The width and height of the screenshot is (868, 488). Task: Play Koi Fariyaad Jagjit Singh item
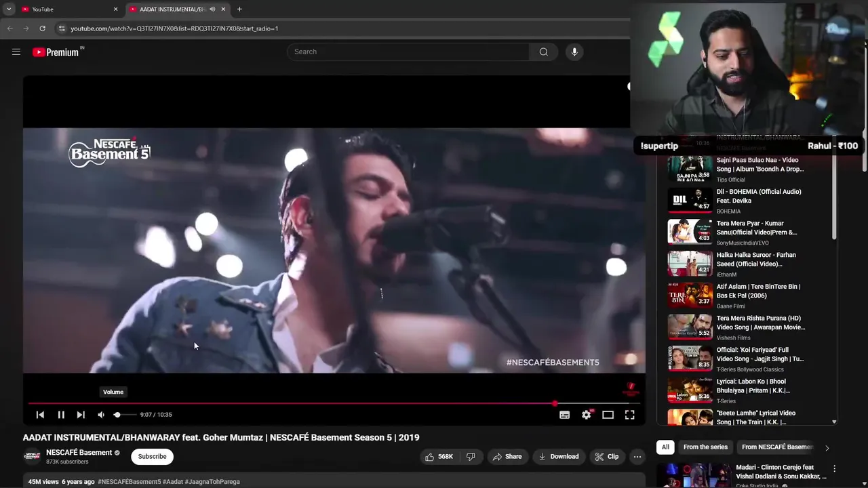coord(745,359)
